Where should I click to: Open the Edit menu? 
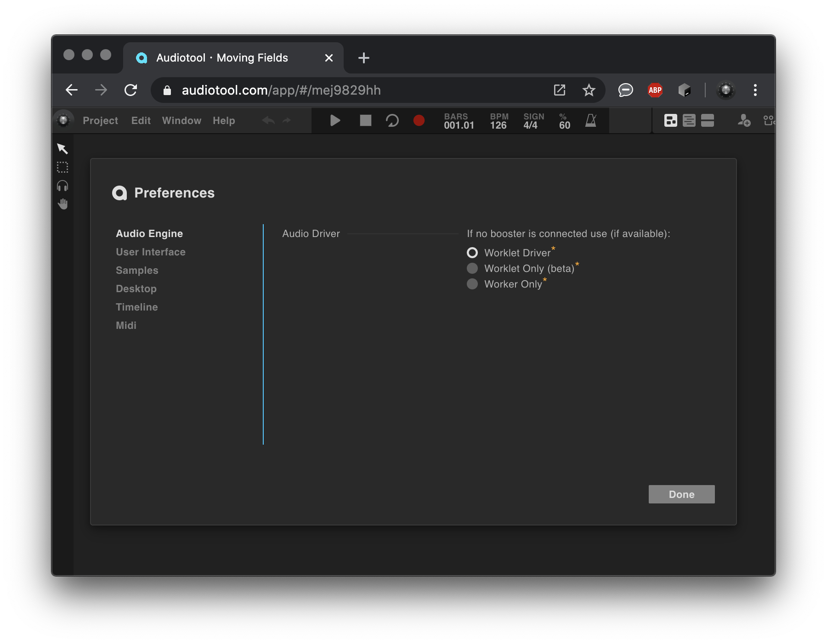pos(141,120)
